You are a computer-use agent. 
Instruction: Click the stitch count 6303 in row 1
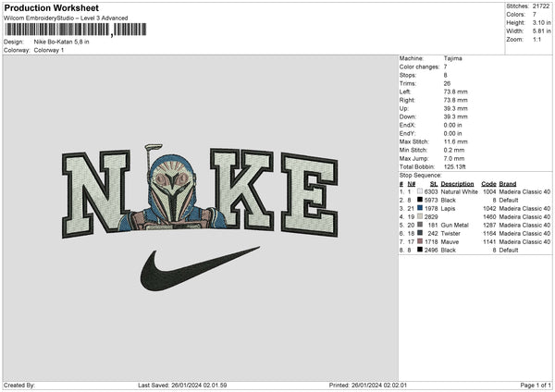pyautogui.click(x=431, y=191)
